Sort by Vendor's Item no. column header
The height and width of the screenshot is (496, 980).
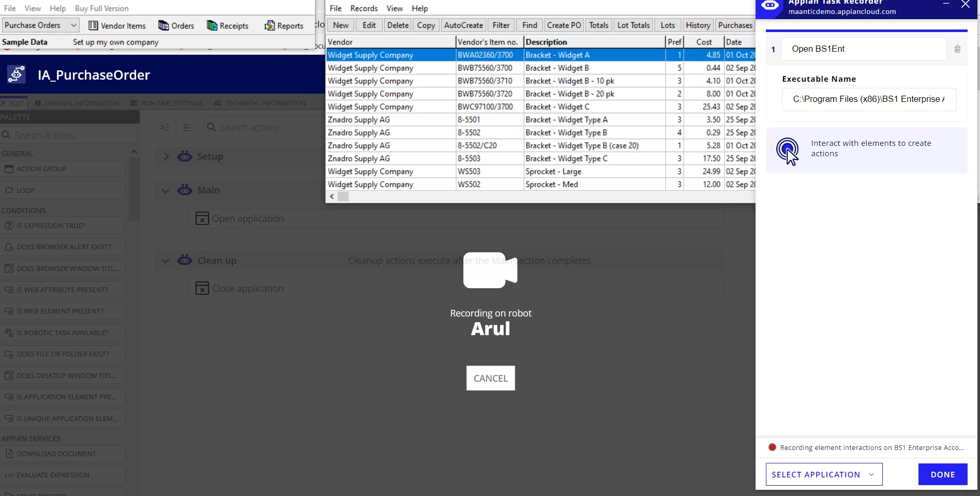click(x=490, y=42)
